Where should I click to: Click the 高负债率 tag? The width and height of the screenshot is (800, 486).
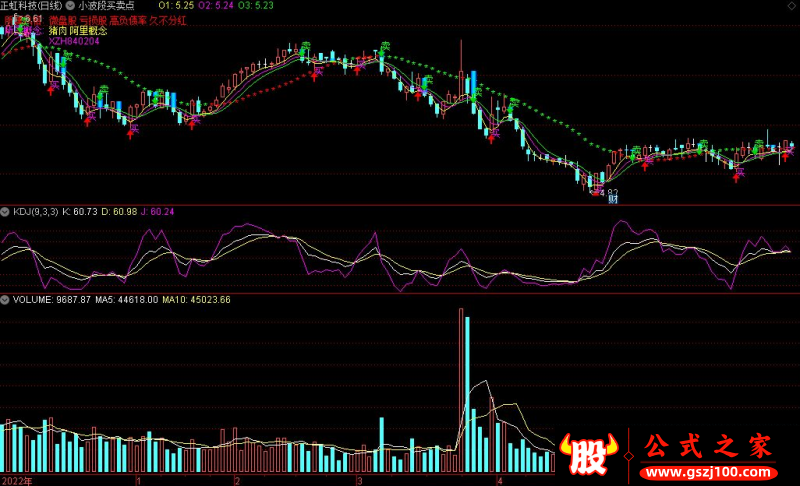tap(128, 21)
